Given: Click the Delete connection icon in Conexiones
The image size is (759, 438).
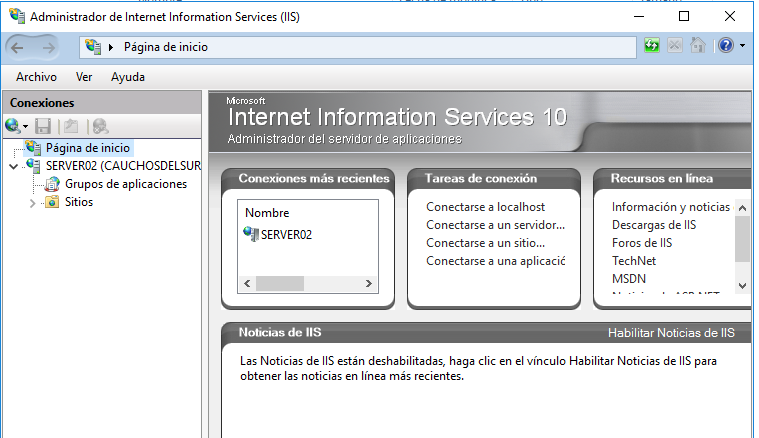Looking at the screenshot, I should 100,126.
